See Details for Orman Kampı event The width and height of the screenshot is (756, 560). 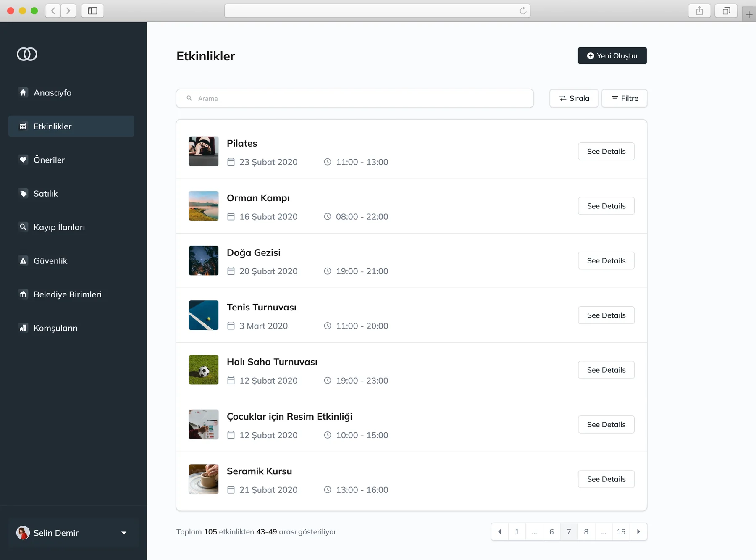606,206
